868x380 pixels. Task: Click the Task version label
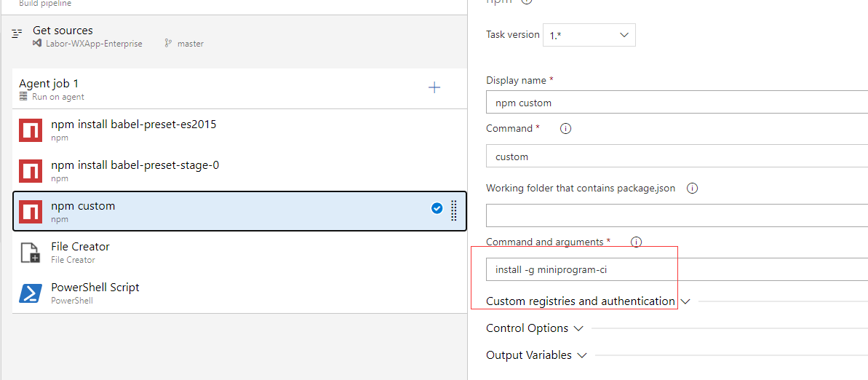click(513, 34)
